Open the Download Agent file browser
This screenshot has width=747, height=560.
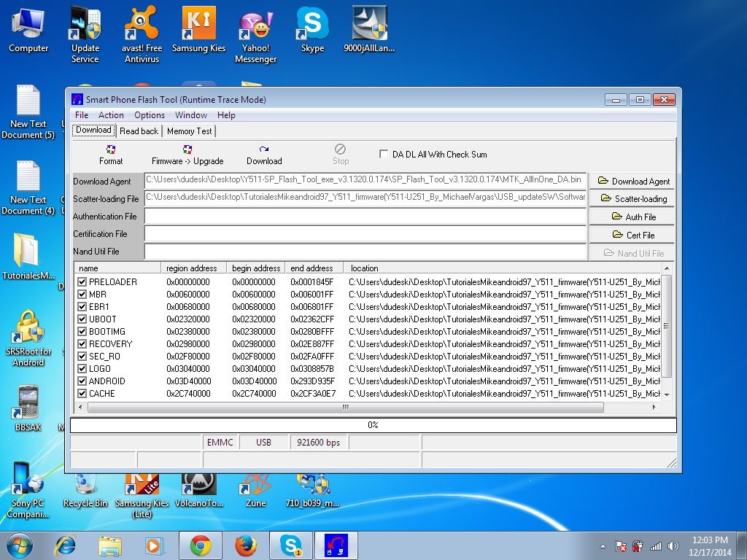632,182
